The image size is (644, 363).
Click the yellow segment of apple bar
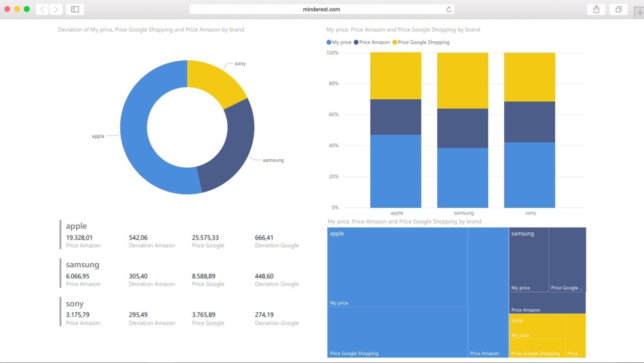396,76
